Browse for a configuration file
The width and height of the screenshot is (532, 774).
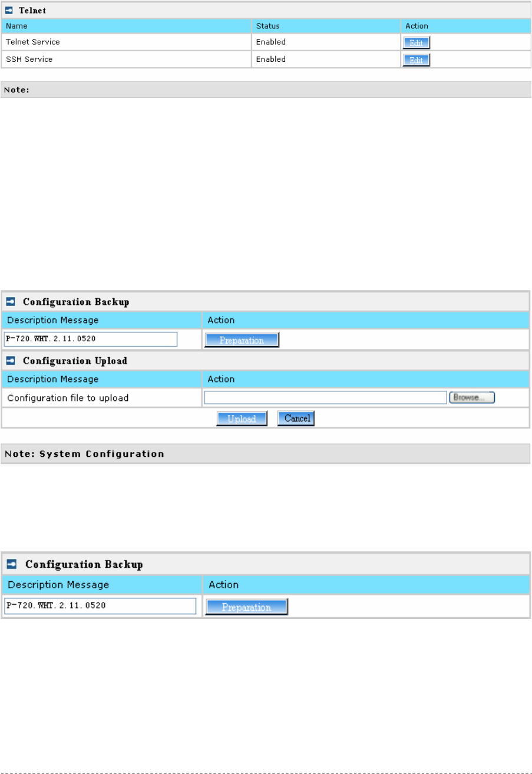pos(472,398)
